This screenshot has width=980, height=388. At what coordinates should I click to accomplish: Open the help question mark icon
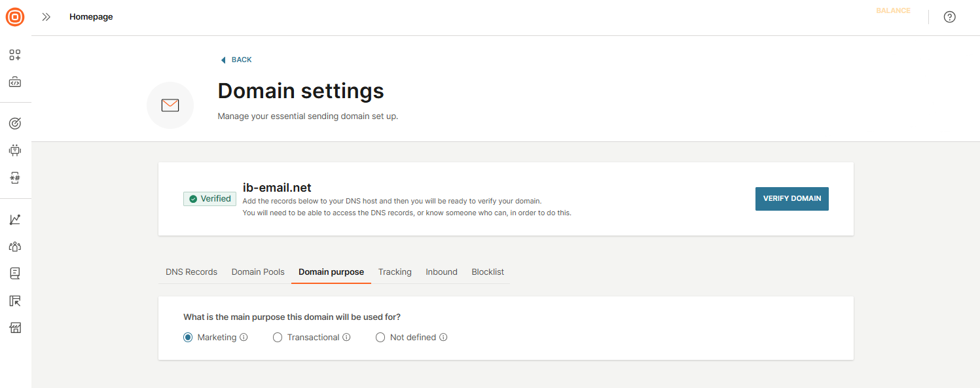[x=949, y=17]
